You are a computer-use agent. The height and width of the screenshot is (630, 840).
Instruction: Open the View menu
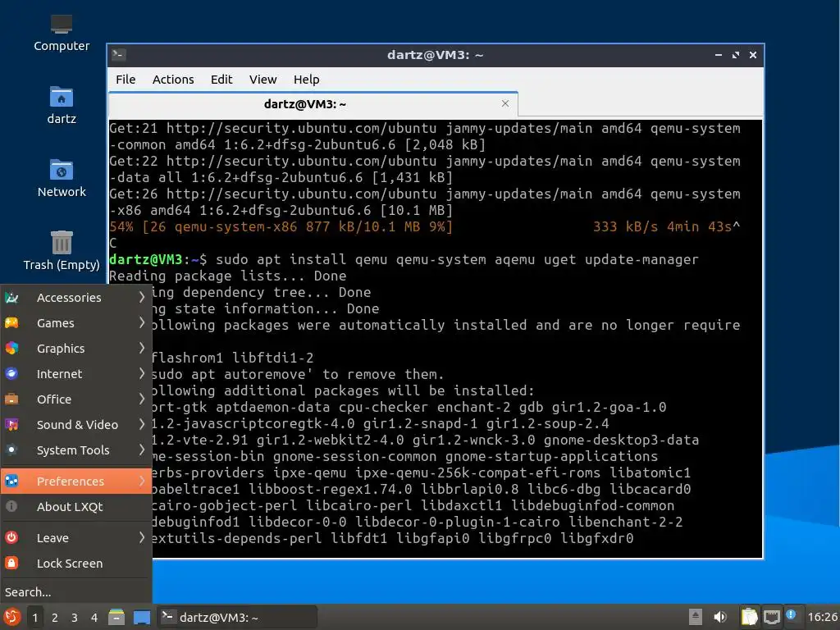point(262,80)
